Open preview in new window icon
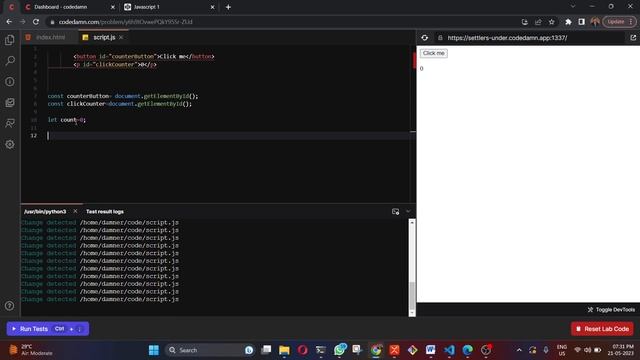 coord(633,38)
